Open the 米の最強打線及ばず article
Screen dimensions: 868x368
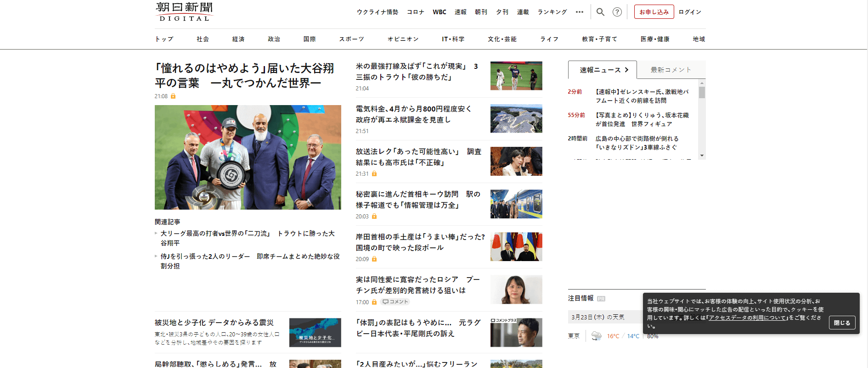coord(417,72)
